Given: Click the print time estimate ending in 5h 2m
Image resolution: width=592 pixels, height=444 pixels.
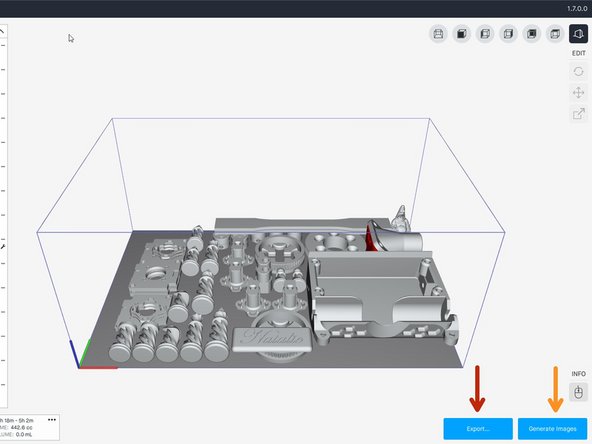Looking at the screenshot, I should click(x=17, y=420).
